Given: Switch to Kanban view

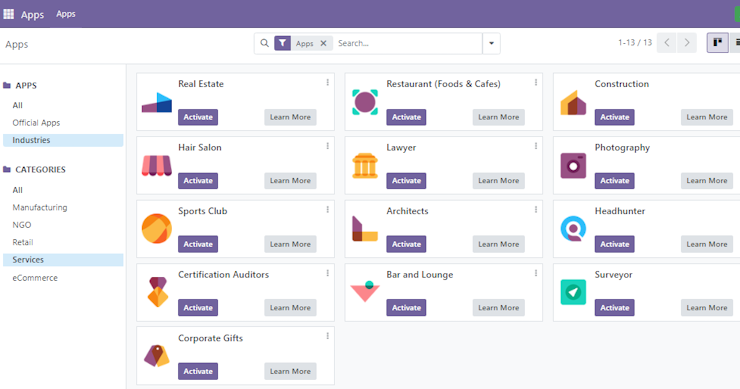Looking at the screenshot, I should pos(717,43).
